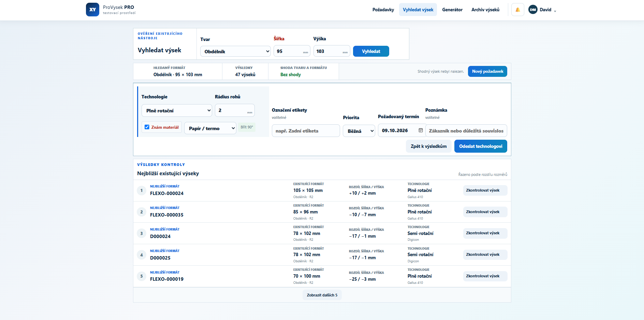
Task: Open calendar picker in Požadovaný termín field
Action: click(421, 130)
